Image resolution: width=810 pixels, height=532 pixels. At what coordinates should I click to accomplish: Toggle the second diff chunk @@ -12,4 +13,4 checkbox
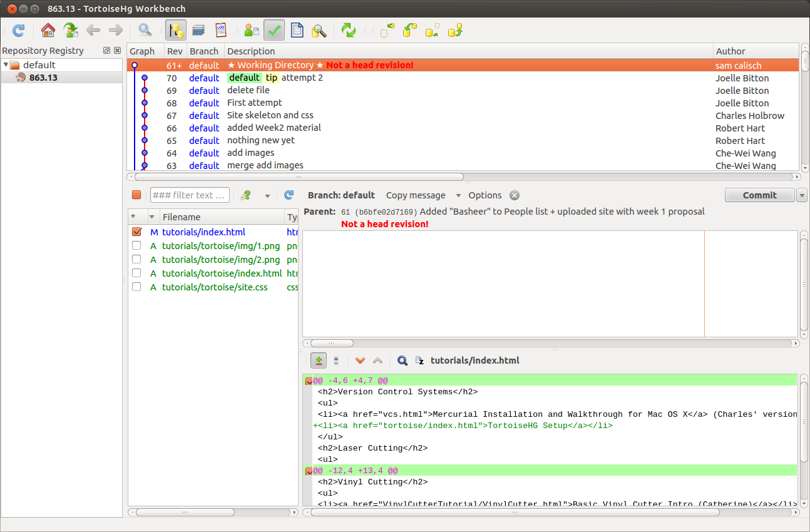click(309, 471)
